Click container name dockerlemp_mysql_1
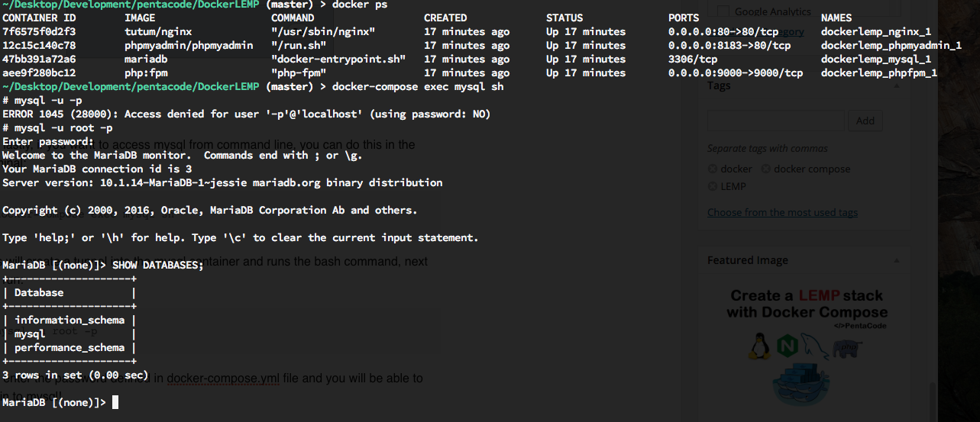Screen dimensions: 980x422 (x=876, y=60)
